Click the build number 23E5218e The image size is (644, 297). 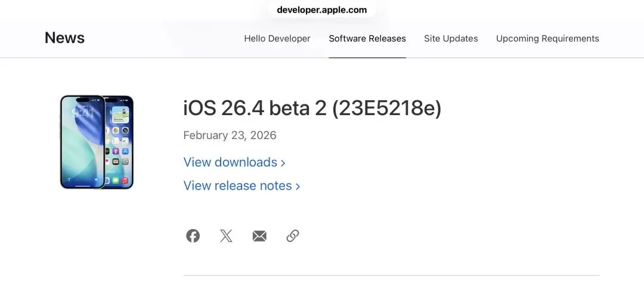point(386,109)
